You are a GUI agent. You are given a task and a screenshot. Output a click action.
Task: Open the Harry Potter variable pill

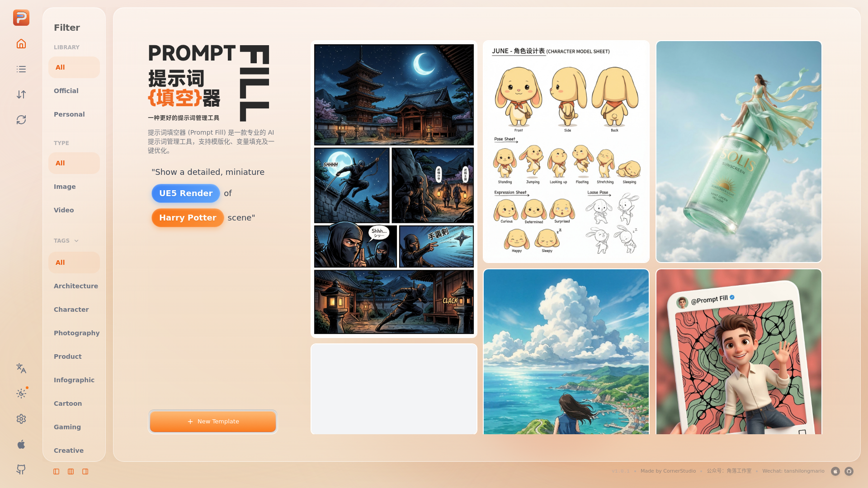coord(188,218)
